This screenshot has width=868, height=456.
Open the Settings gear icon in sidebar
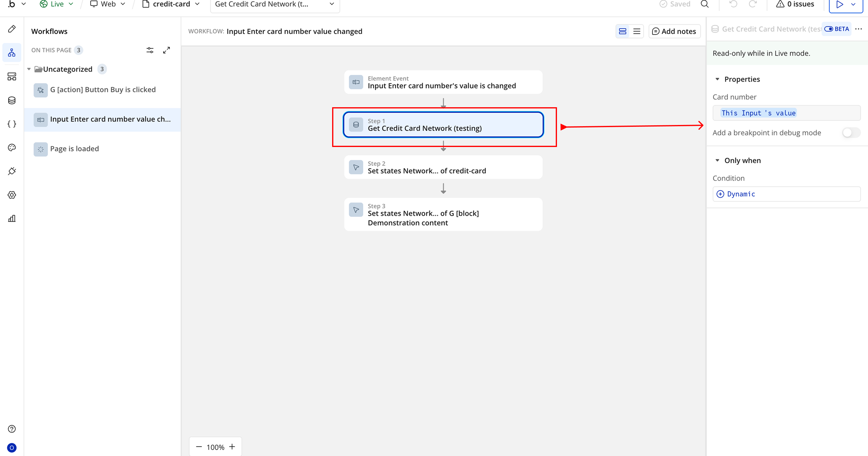coord(12,195)
